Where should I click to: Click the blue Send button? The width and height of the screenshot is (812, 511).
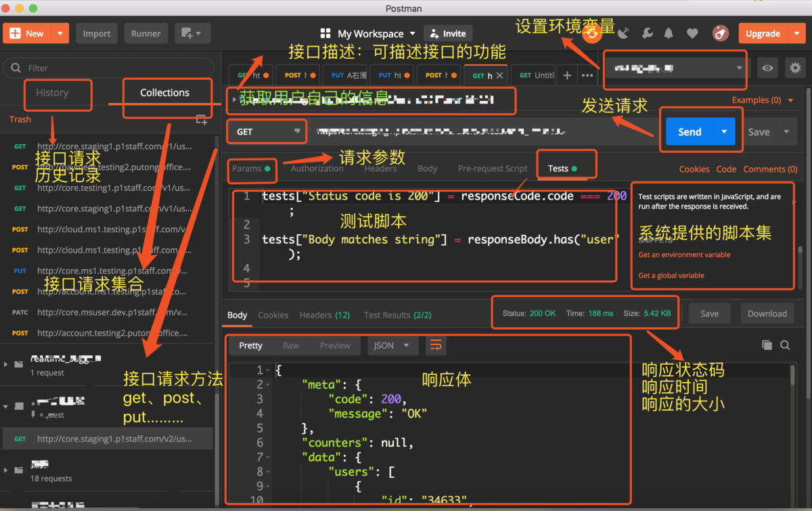[690, 132]
